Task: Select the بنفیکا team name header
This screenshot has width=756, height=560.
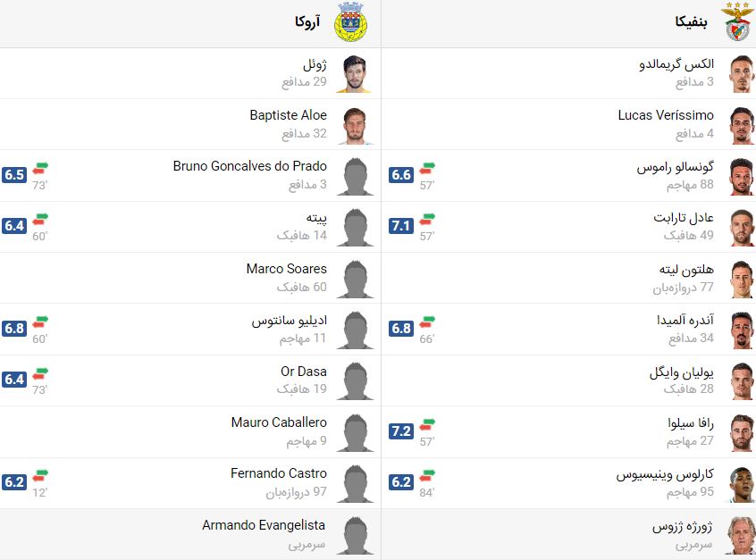Action: pyautogui.click(x=691, y=21)
